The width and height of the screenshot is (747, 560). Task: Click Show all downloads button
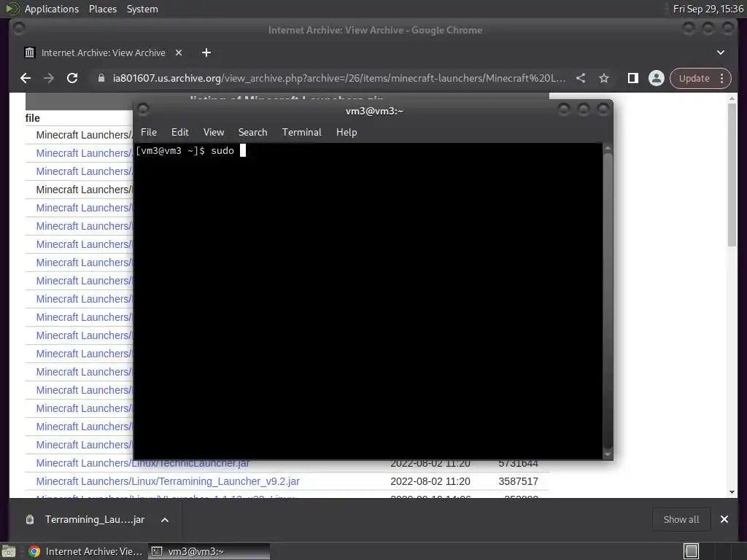681,519
